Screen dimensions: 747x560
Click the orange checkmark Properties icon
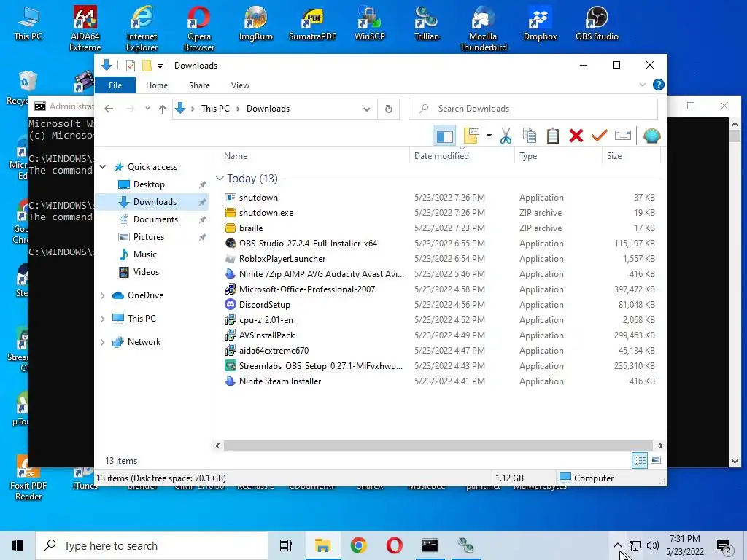[x=600, y=136]
